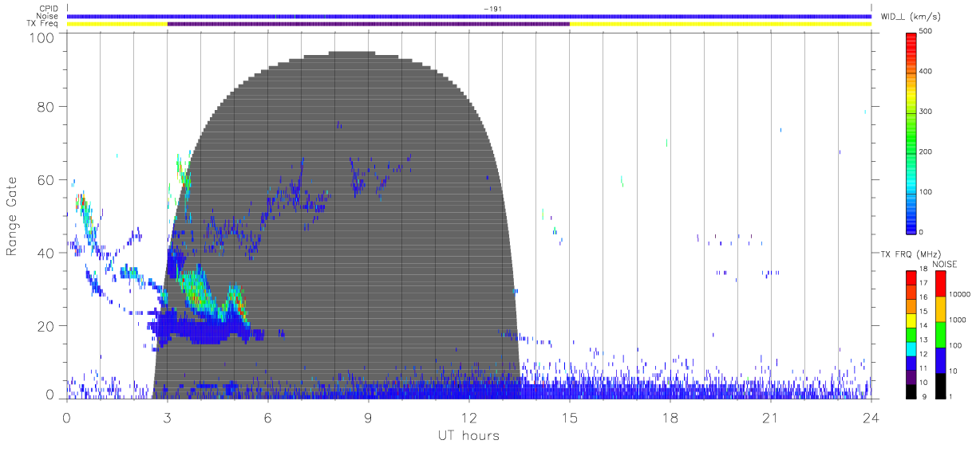Click the purple segment of the TX Freq strip

tap(369, 24)
